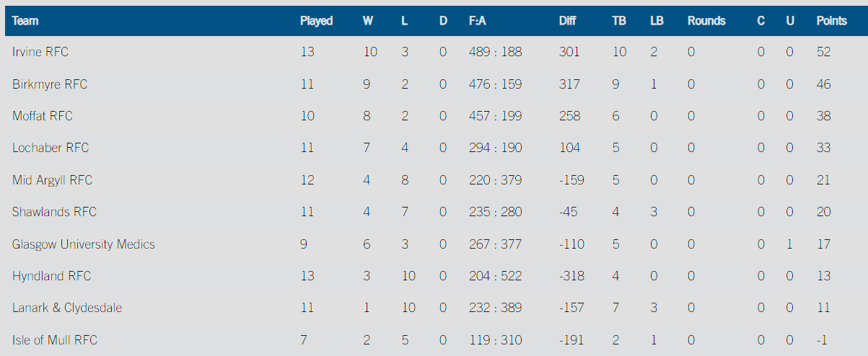The width and height of the screenshot is (868, 356).
Task: Select the Moffat RFC team link
Action: point(43,116)
